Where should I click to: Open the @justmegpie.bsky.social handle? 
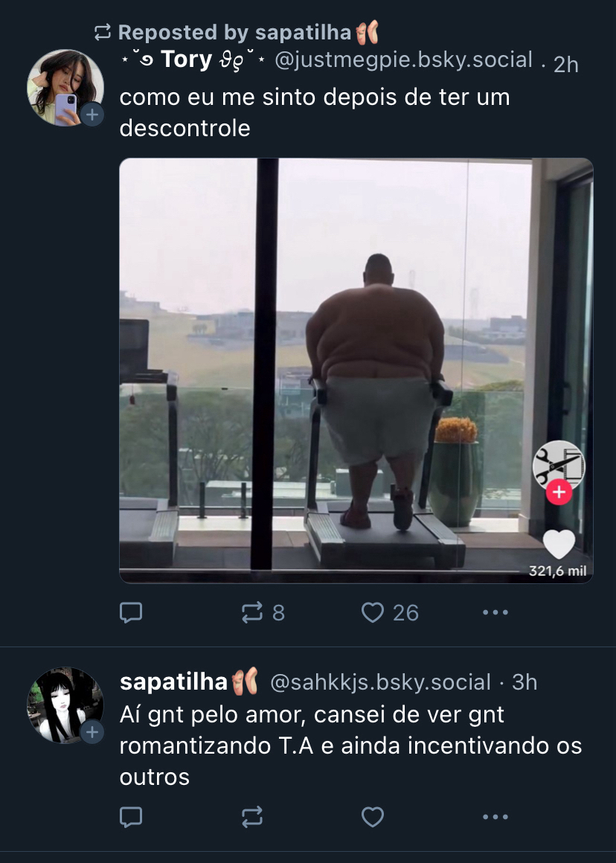[x=404, y=60]
